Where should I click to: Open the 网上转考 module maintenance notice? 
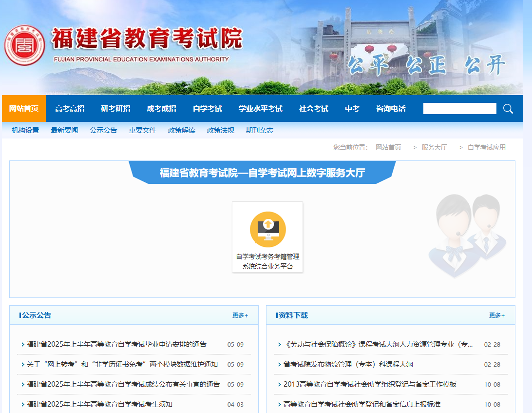[122, 364]
